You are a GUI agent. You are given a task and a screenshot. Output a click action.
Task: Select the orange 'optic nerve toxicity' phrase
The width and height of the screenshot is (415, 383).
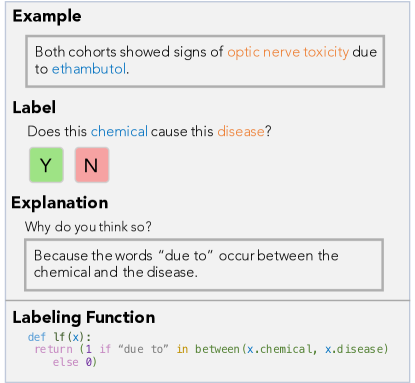[x=288, y=52]
